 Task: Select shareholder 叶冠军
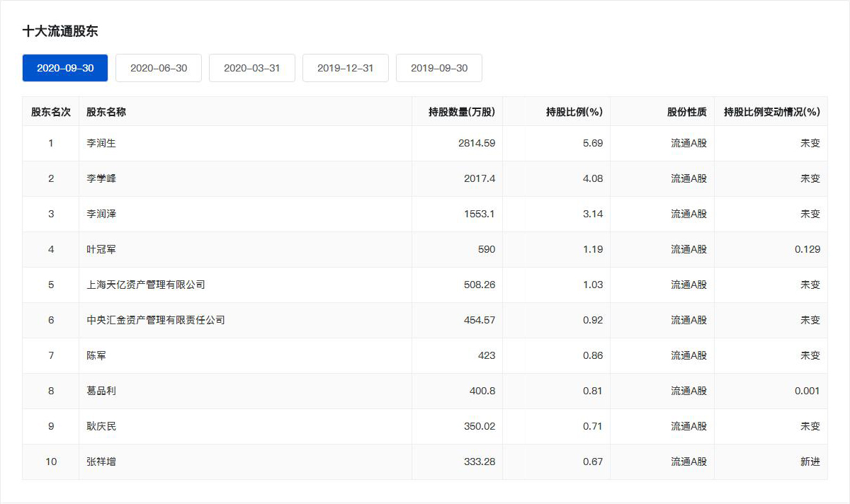[x=101, y=249]
